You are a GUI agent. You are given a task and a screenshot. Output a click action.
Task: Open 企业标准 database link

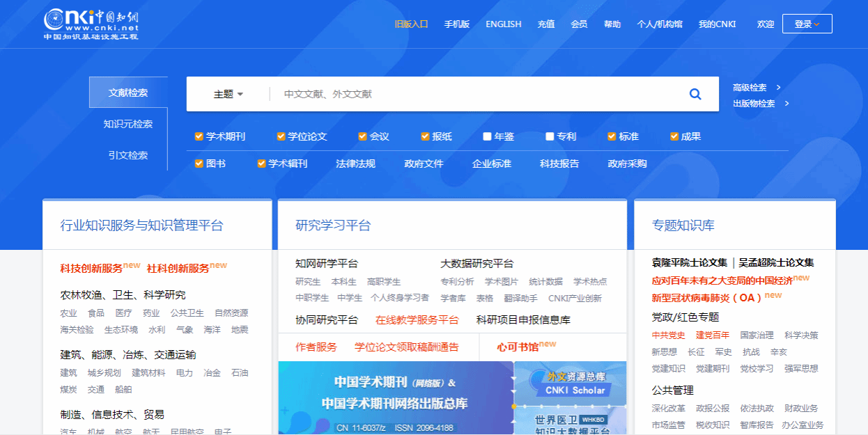coord(491,164)
